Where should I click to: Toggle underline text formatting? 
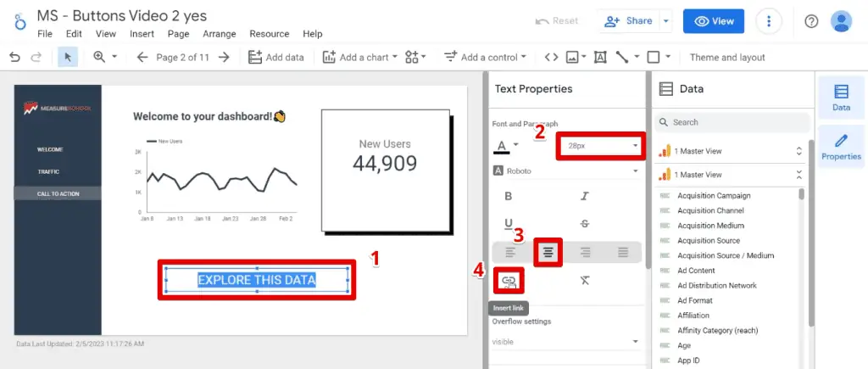click(509, 224)
